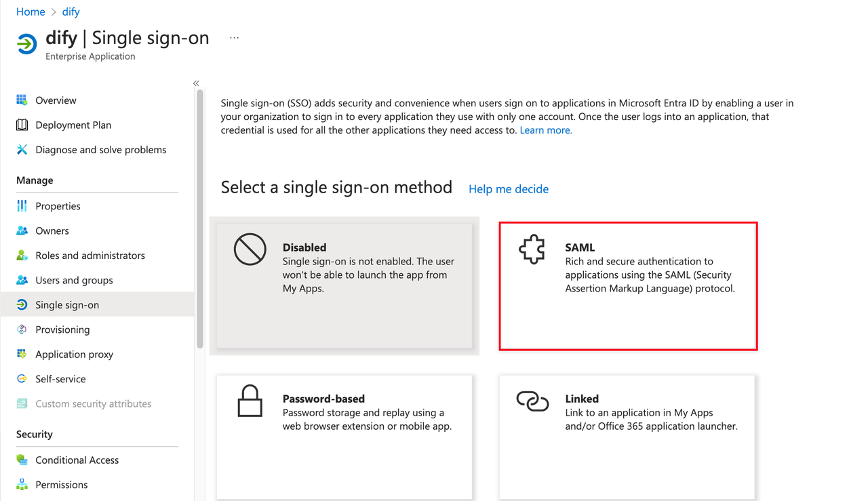Click the Home breadcrumb link
The image size is (868, 501).
pyautogui.click(x=31, y=12)
